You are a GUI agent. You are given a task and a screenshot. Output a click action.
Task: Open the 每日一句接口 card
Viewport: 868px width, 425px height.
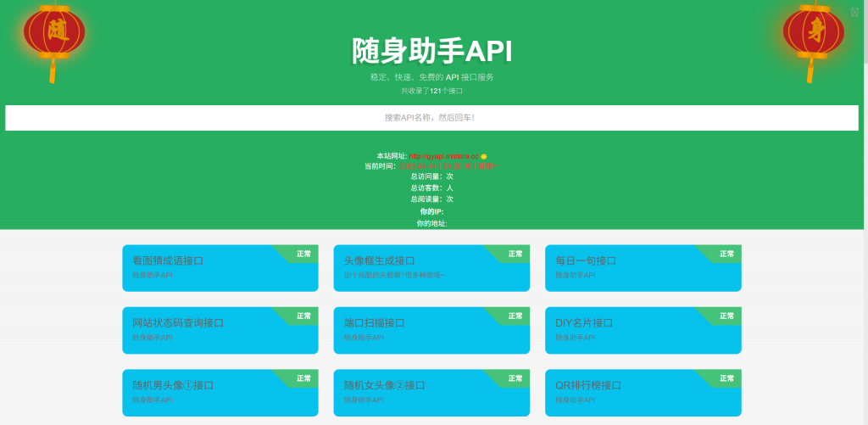pos(643,268)
